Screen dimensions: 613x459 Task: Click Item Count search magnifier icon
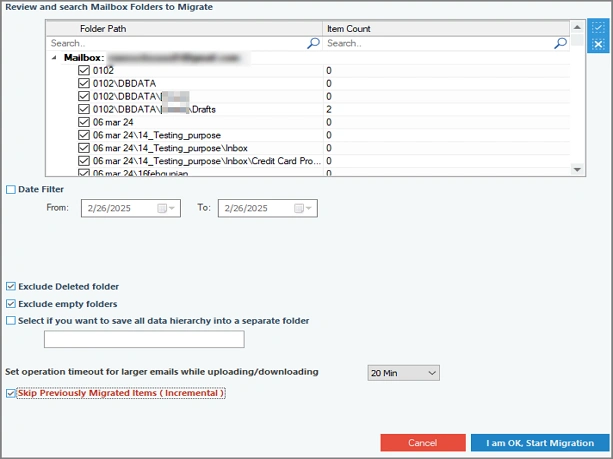coord(561,44)
